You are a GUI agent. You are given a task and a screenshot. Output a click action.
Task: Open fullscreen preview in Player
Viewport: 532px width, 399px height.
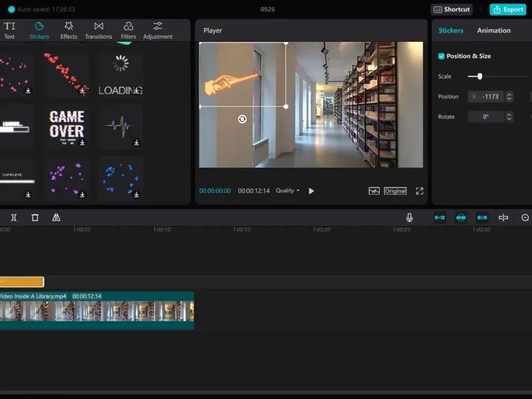420,191
